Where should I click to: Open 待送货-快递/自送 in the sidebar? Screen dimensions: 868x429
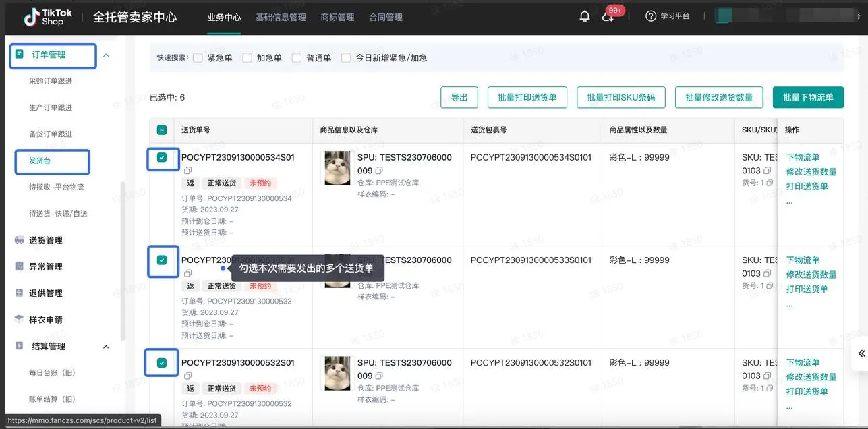click(x=59, y=214)
